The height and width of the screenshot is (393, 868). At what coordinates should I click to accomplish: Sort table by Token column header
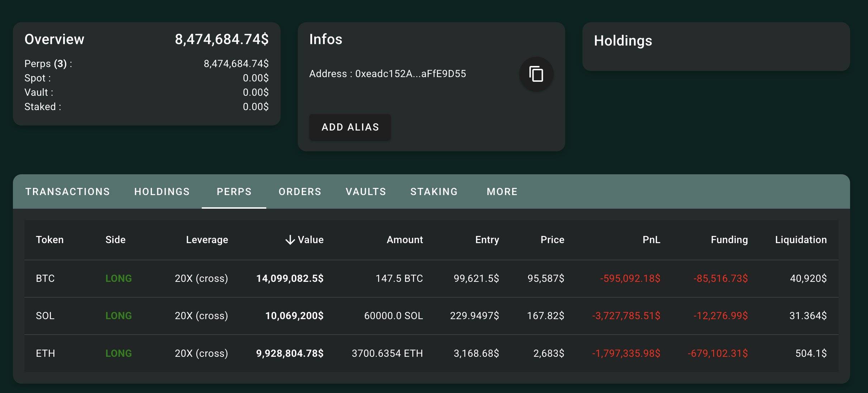point(49,240)
